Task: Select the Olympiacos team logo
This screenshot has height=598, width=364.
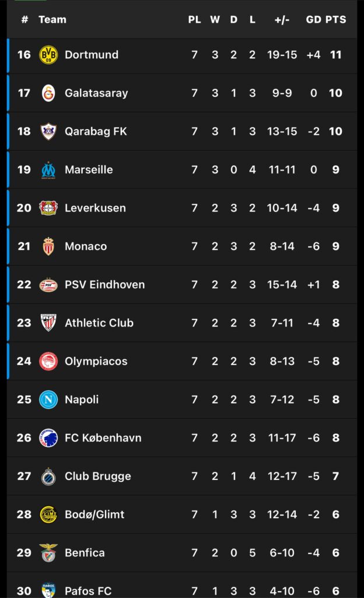Action: pyautogui.click(x=48, y=361)
